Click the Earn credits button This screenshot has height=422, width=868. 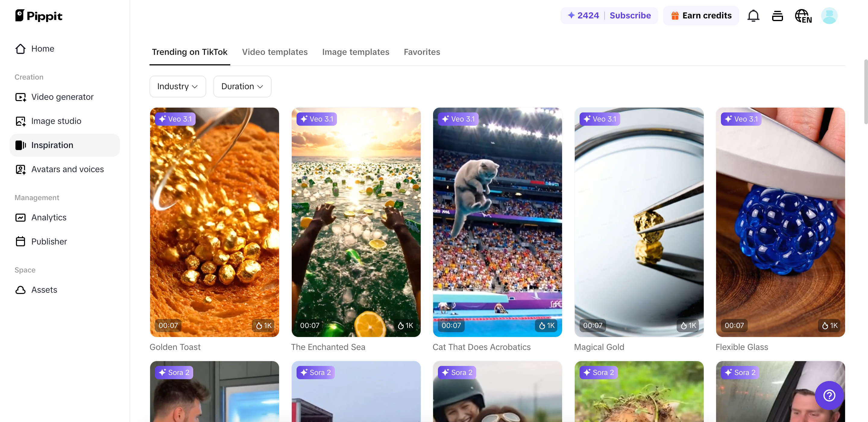click(701, 15)
